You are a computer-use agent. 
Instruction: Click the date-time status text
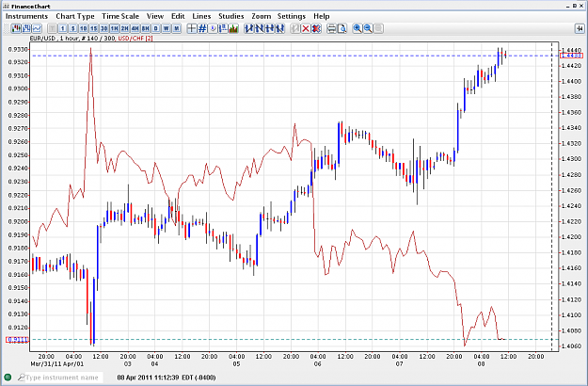coord(167,378)
